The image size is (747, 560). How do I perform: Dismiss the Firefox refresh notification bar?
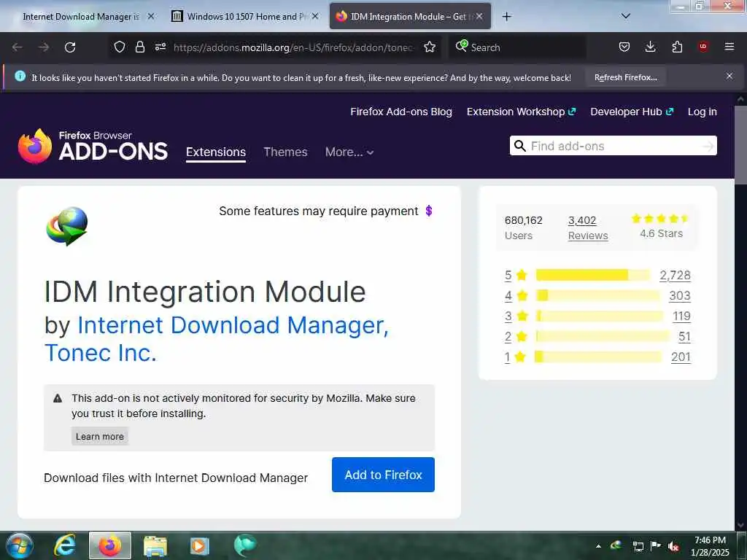[729, 76]
